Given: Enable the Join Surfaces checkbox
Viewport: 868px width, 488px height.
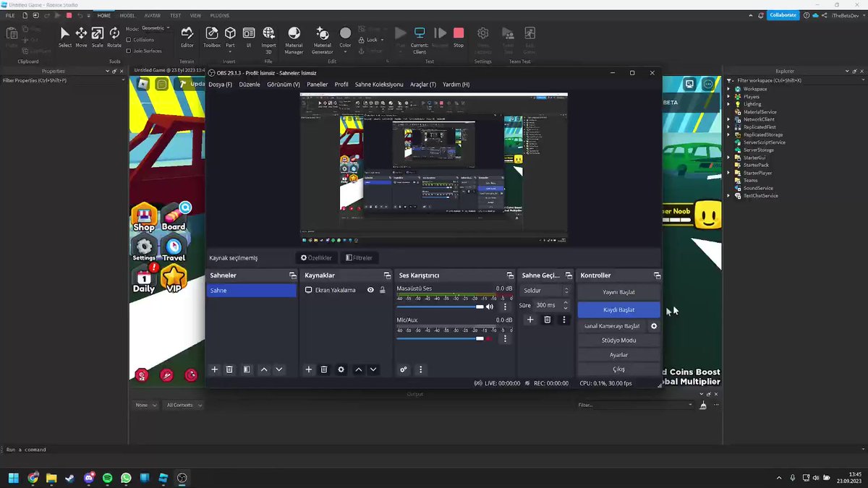Looking at the screenshot, I should point(128,51).
